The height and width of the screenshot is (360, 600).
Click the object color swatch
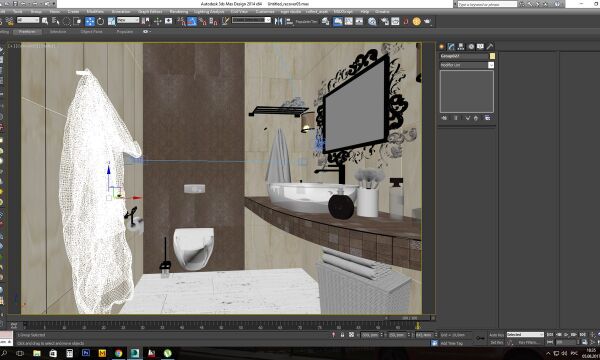pos(492,56)
